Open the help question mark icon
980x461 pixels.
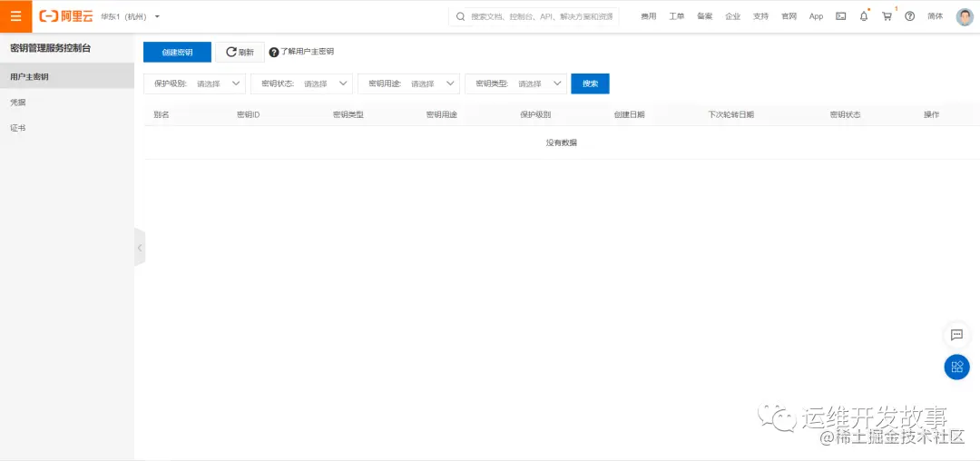(x=909, y=17)
